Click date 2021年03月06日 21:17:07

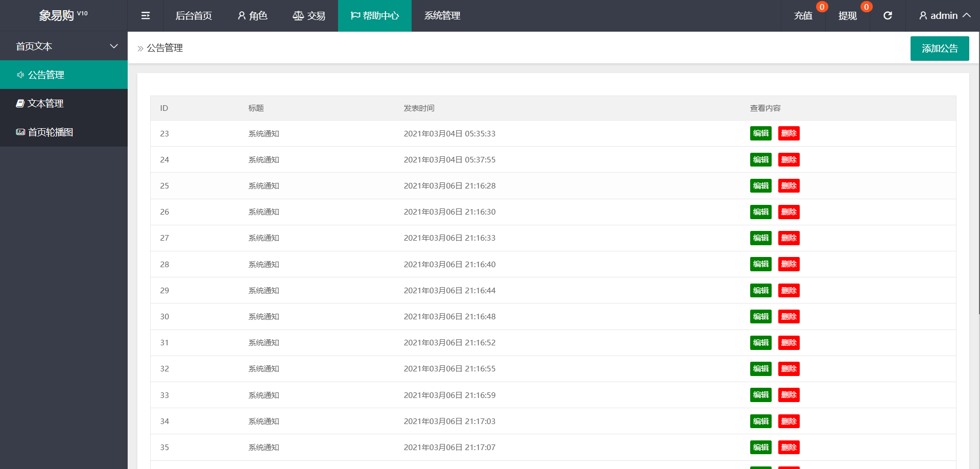(x=450, y=447)
